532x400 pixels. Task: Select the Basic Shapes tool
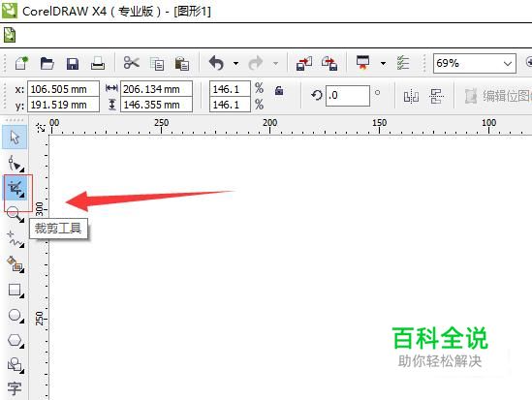click(16, 365)
